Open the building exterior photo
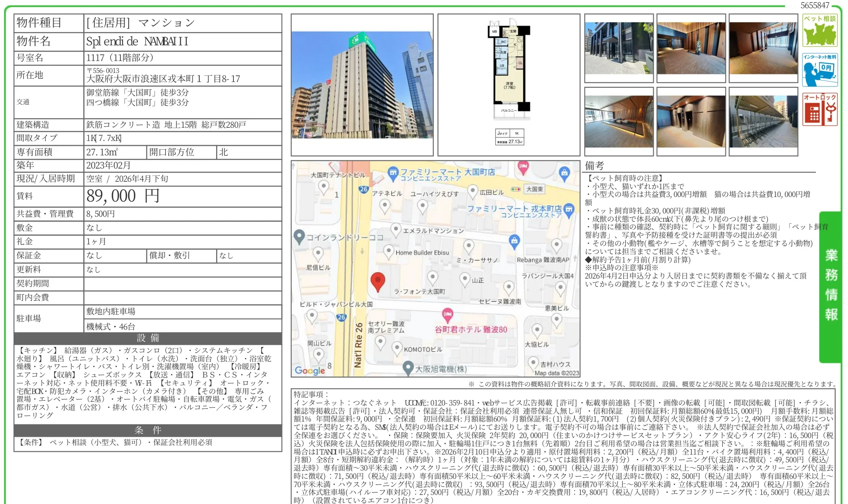 pos(362,85)
